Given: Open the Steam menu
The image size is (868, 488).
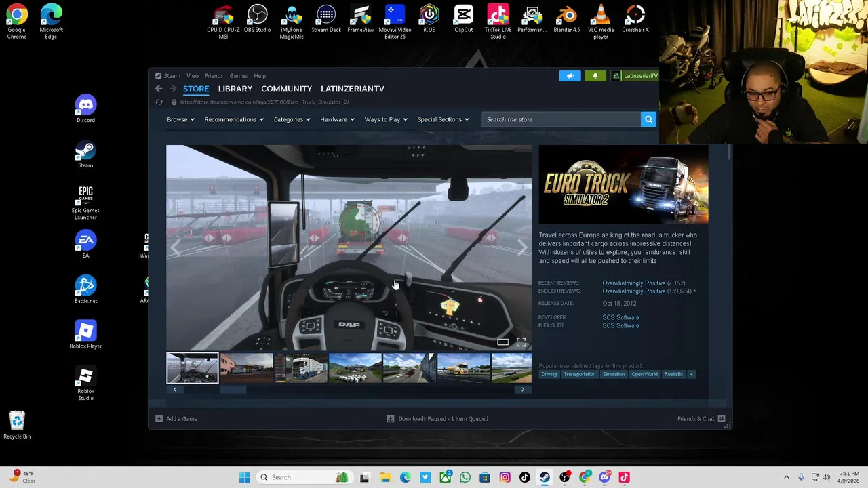Looking at the screenshot, I should pos(172,76).
